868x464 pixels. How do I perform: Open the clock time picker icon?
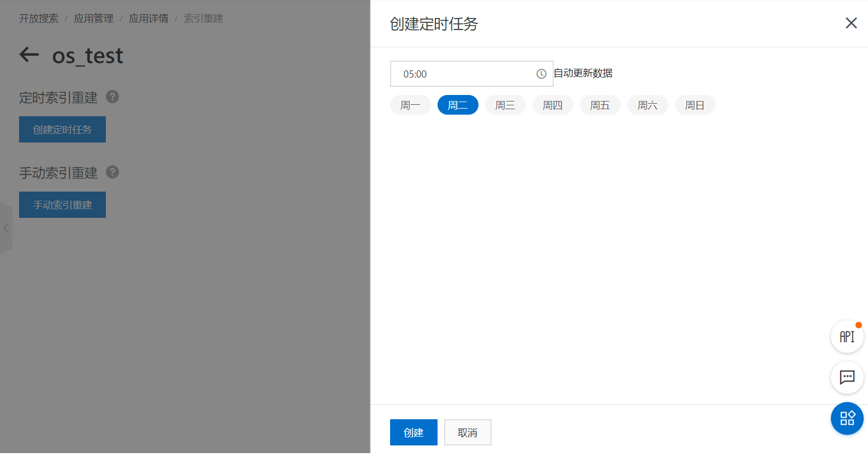pyautogui.click(x=541, y=74)
